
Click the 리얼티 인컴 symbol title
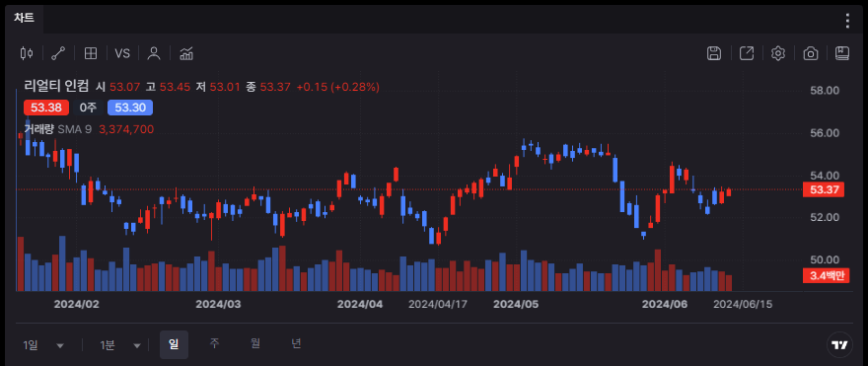(x=56, y=87)
